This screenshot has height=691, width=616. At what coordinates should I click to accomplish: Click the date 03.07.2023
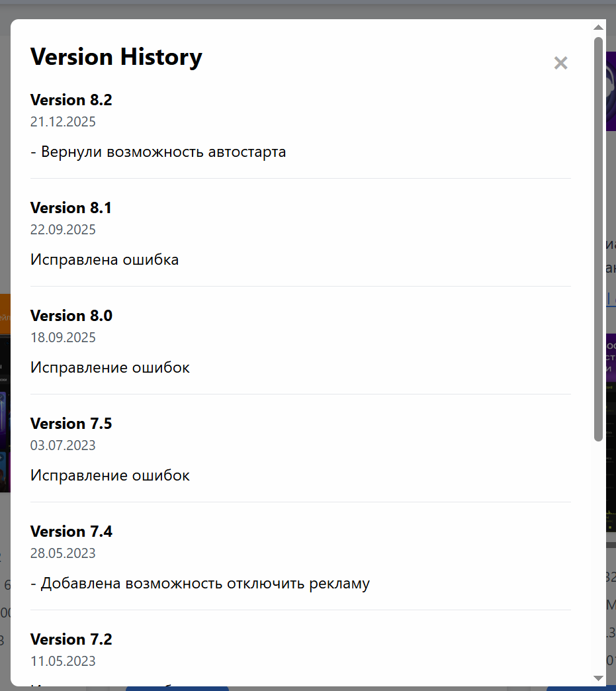coord(63,445)
